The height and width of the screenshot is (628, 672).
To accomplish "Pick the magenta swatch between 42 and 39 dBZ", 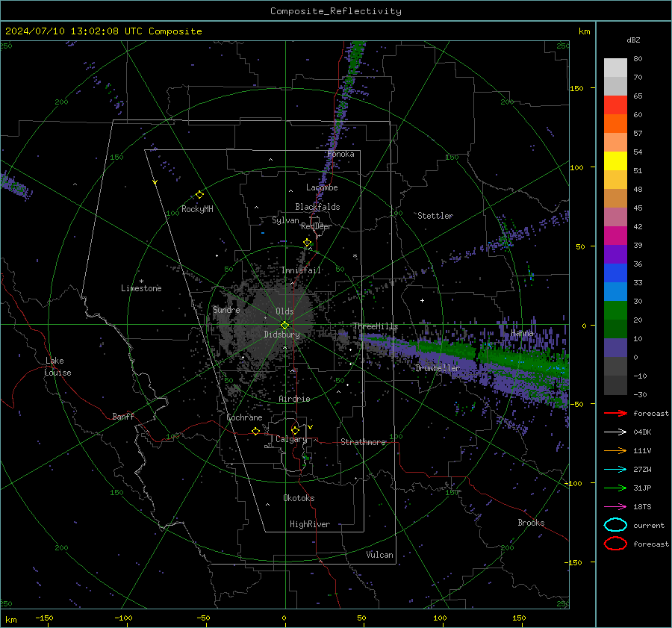I will click(615, 236).
